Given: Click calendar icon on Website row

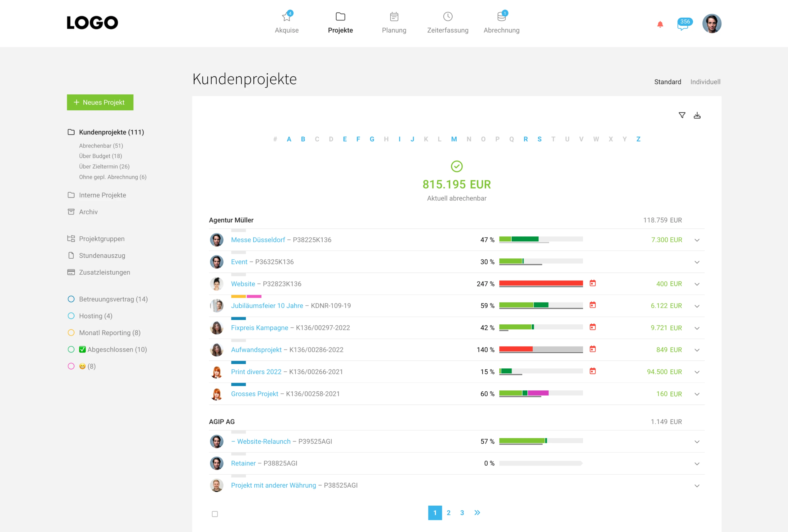Looking at the screenshot, I should click(592, 283).
